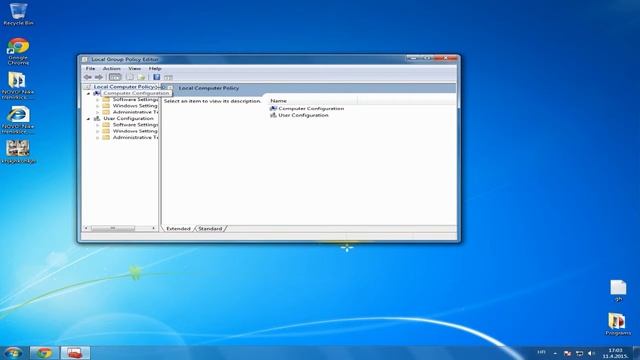Expand Software Settings under User Configuration

pyautogui.click(x=98, y=125)
